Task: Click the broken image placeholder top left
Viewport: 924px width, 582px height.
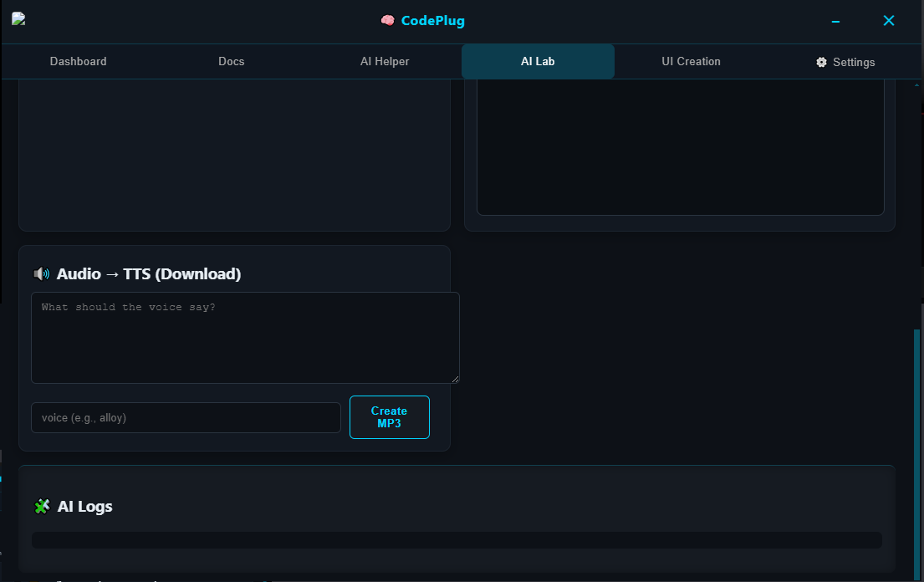Action: click(18, 18)
